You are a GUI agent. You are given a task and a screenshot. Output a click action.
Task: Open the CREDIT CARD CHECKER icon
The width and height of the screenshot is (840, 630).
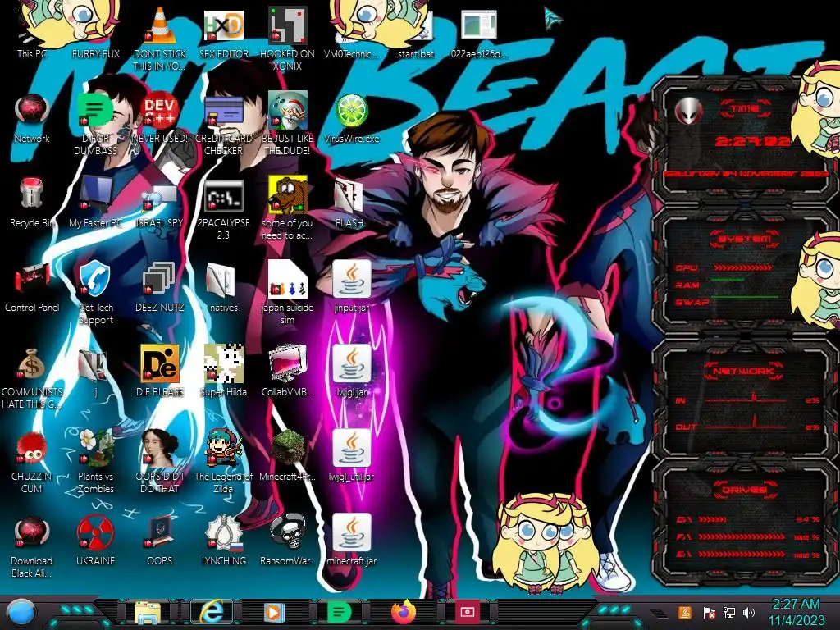point(223,125)
